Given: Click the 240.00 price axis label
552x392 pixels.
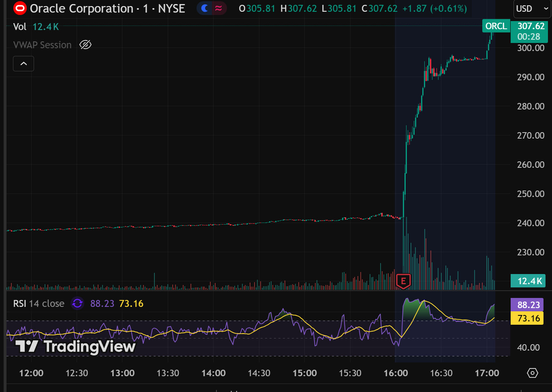Looking at the screenshot, I should [531, 223].
